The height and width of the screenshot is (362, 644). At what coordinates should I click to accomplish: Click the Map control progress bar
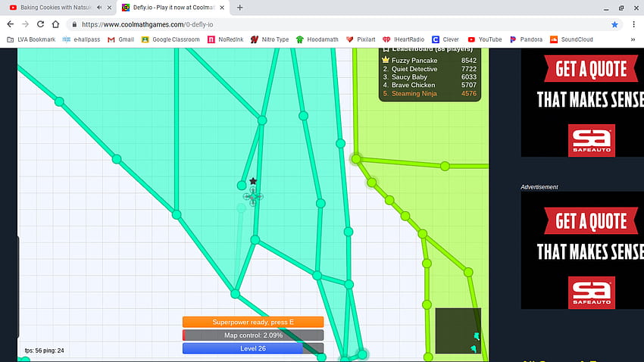(x=253, y=335)
